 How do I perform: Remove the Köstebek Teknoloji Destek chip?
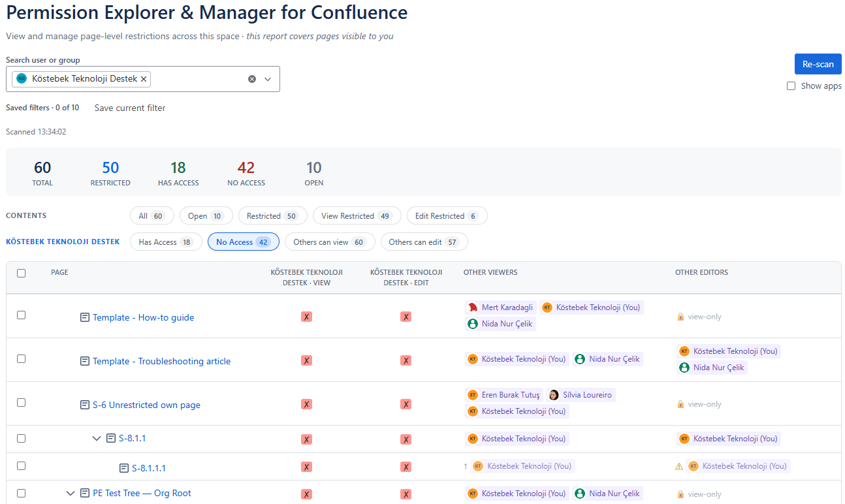(x=144, y=79)
